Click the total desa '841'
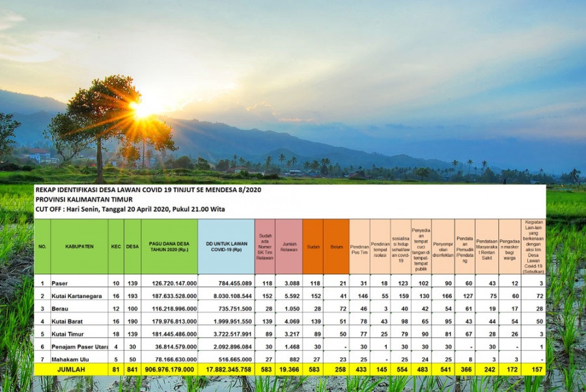 [132, 369]
